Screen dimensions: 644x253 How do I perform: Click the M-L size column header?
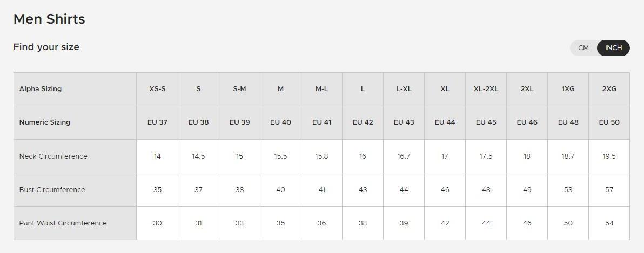321,89
